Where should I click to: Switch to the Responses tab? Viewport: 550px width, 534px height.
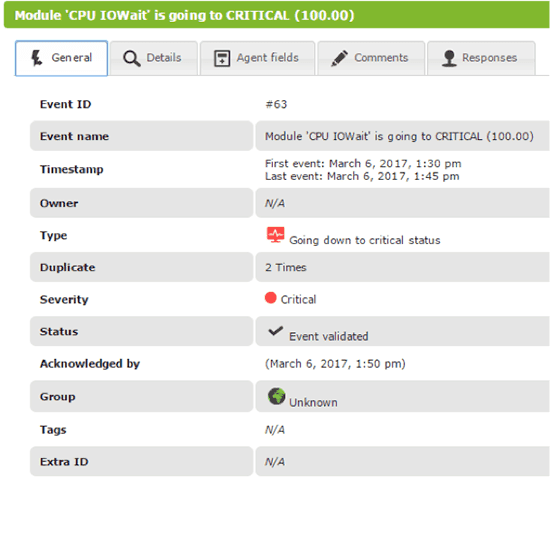(481, 58)
